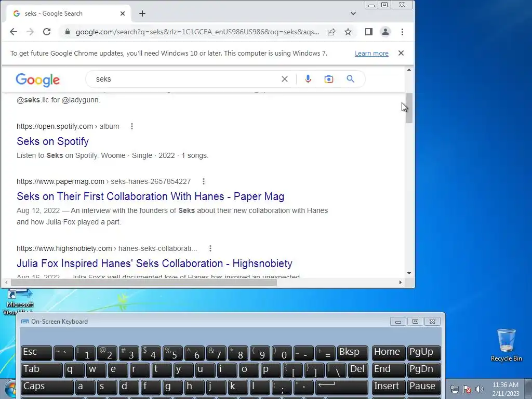This screenshot has width=532, height=399.
Task: Tap the Home key on the keyboard
Action: (x=389, y=353)
